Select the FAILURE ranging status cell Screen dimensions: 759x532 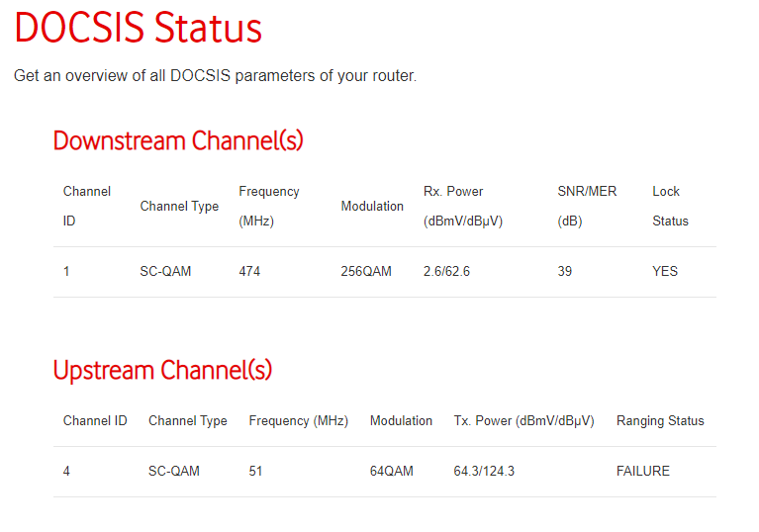(643, 471)
